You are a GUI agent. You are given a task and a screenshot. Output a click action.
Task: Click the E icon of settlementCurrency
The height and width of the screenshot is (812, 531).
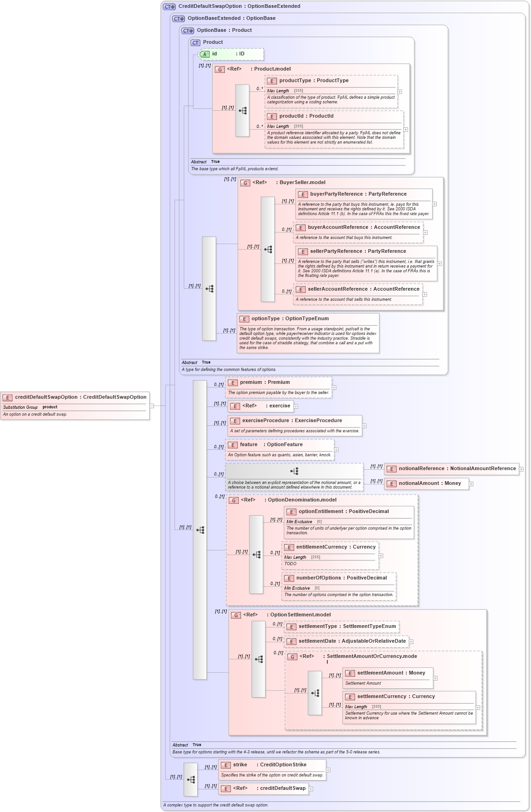click(350, 697)
